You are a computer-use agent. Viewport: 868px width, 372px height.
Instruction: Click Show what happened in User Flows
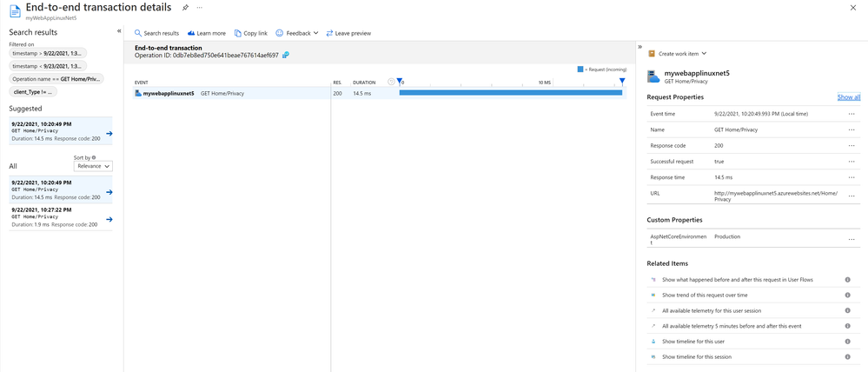737,280
